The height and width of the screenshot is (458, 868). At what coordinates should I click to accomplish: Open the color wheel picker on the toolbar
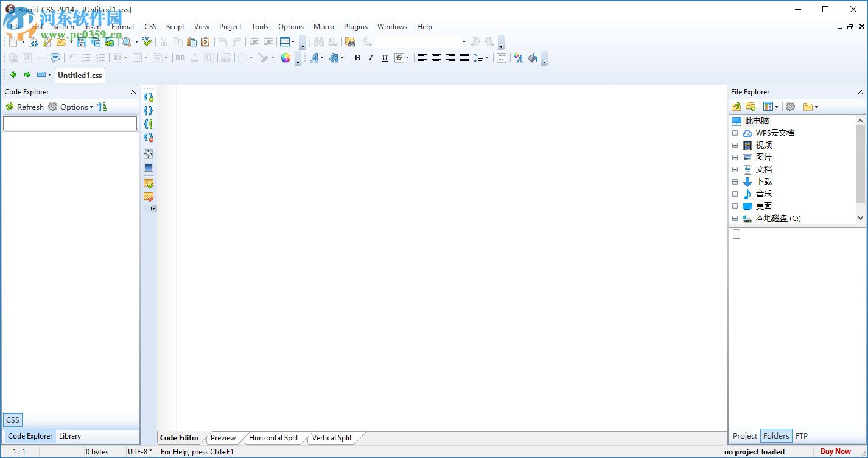[x=285, y=58]
